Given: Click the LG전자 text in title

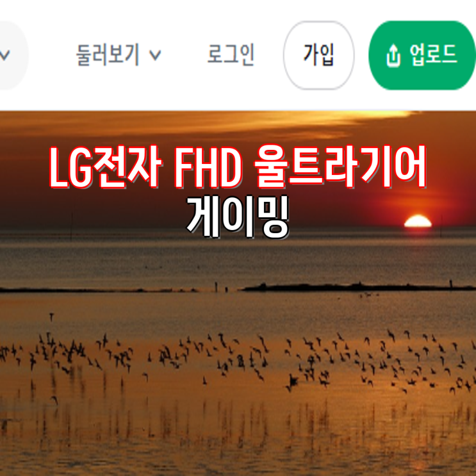Looking at the screenshot, I should point(105,167).
